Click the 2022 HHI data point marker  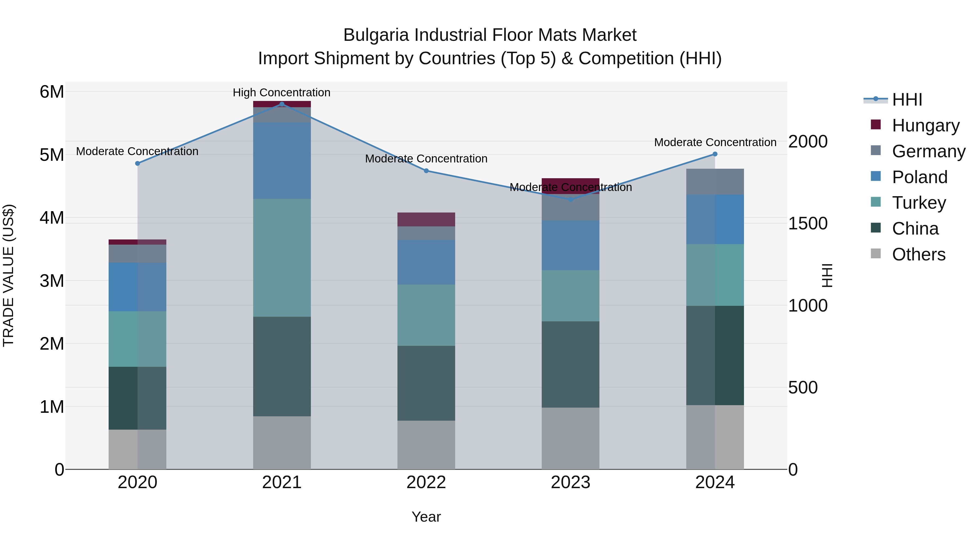click(x=427, y=171)
